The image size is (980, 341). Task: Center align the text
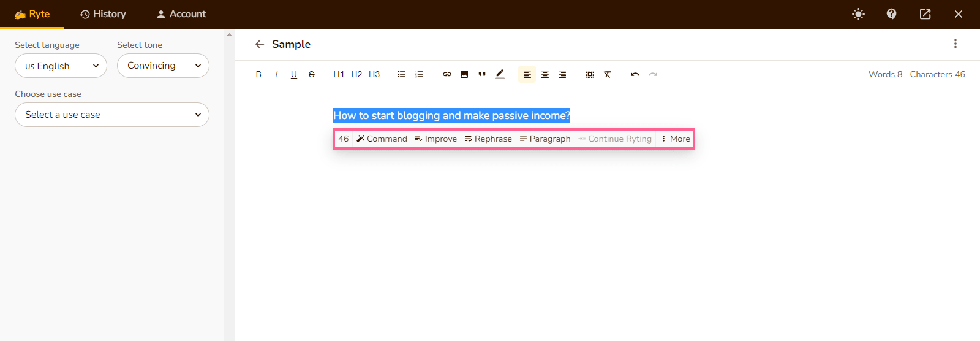click(545, 74)
